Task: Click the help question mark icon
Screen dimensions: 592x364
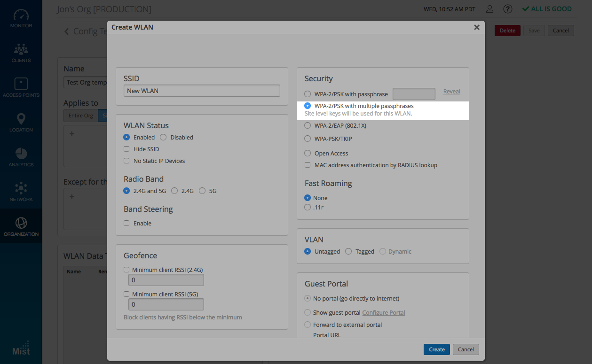Action: click(507, 9)
